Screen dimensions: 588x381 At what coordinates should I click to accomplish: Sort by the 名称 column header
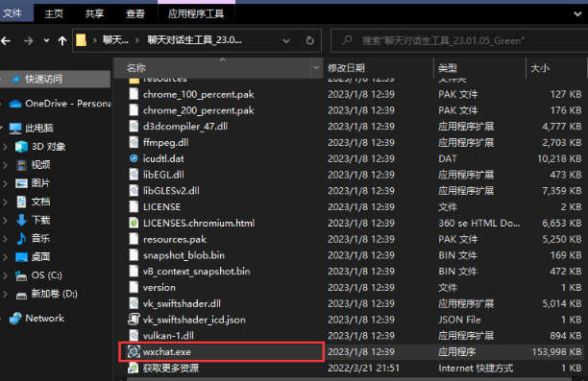click(x=135, y=68)
